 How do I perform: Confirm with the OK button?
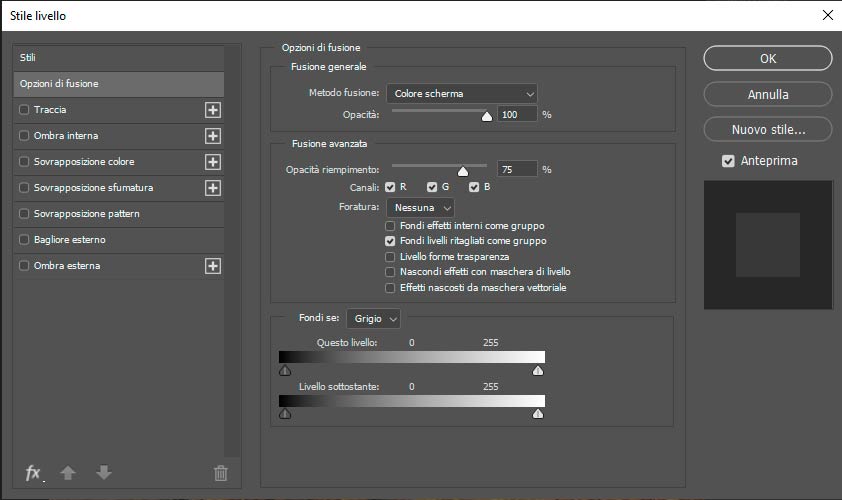click(768, 58)
